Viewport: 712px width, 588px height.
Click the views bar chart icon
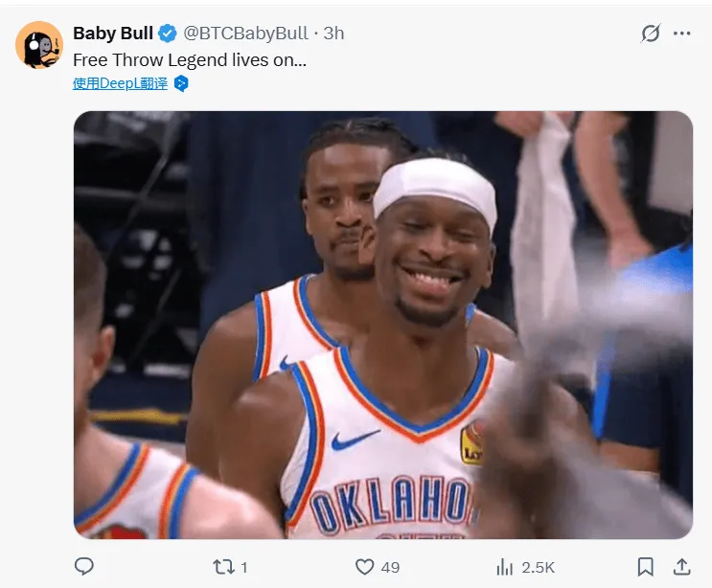coord(504,567)
